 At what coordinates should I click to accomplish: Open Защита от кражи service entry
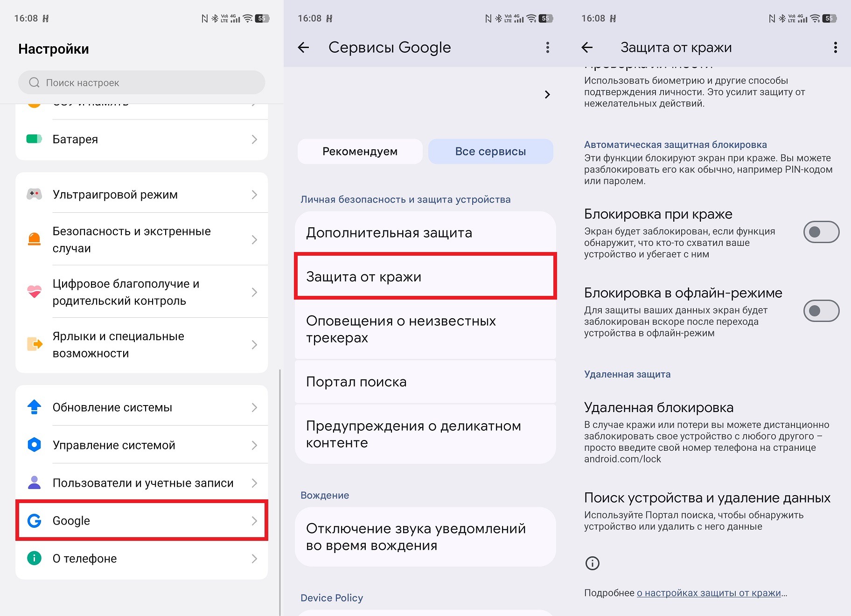tap(425, 276)
